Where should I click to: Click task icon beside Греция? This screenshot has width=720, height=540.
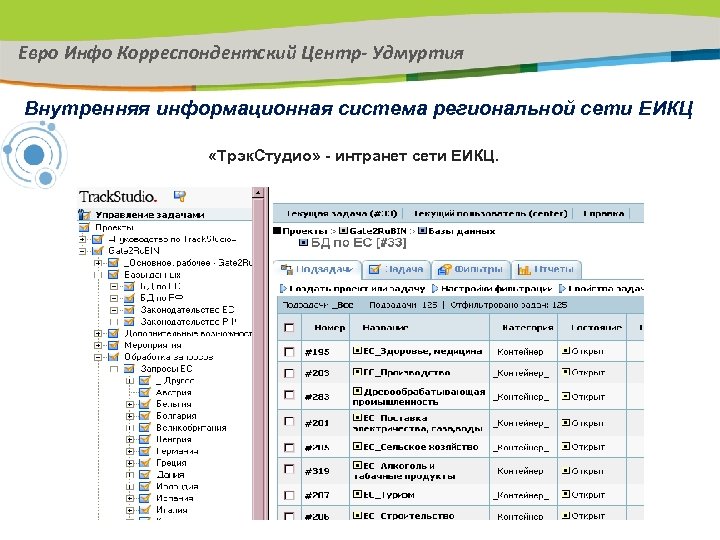pyautogui.click(x=145, y=463)
